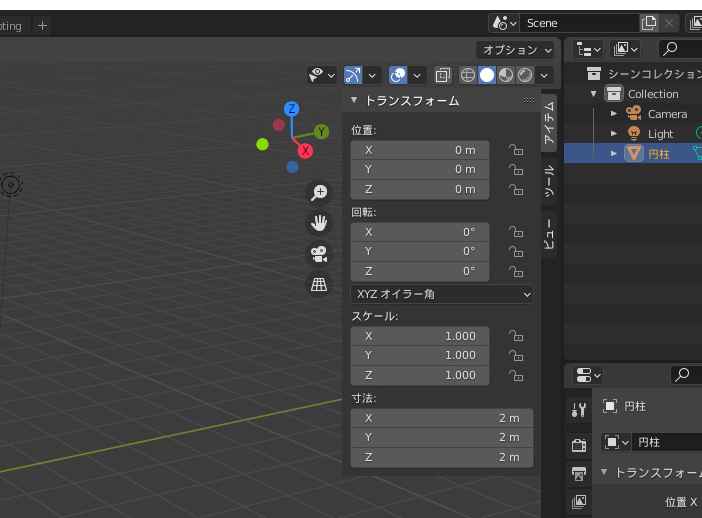Click the outliner search field
Screen dimensions: 702x518
click(x=681, y=49)
